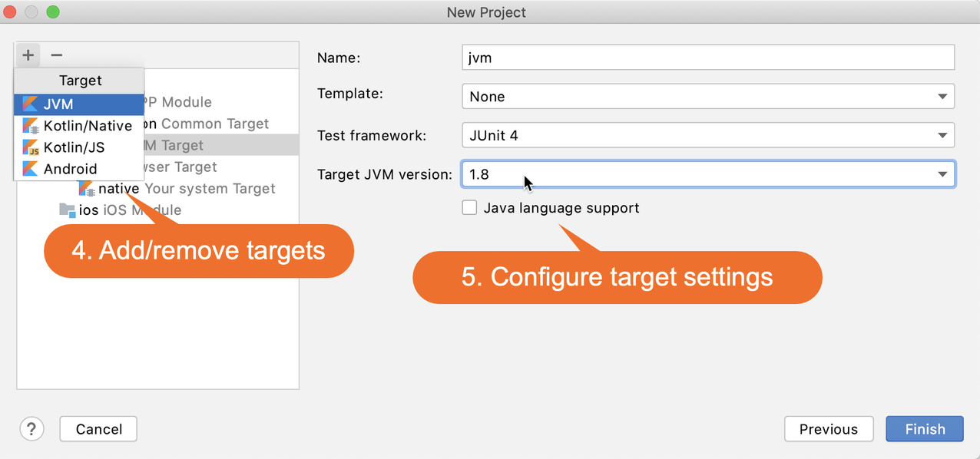Screen dimensions: 980x459
Task: Open the Target JVM version dropdown
Action: tap(707, 174)
